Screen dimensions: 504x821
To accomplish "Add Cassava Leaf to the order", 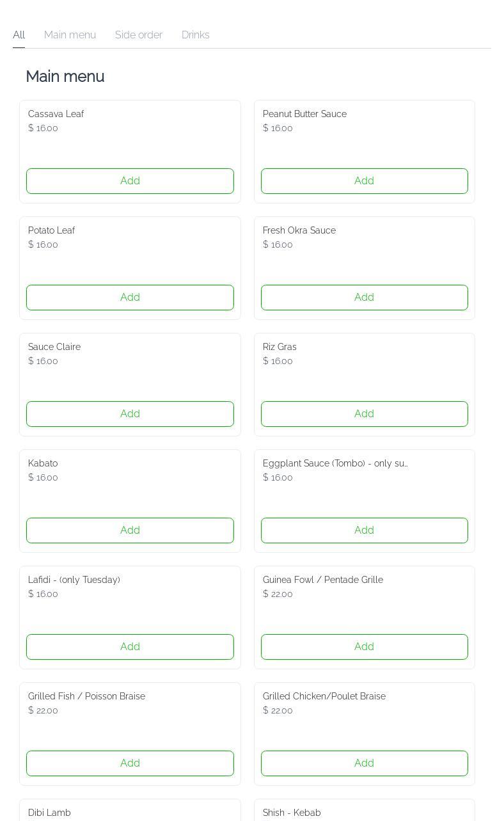I will 130,181.
